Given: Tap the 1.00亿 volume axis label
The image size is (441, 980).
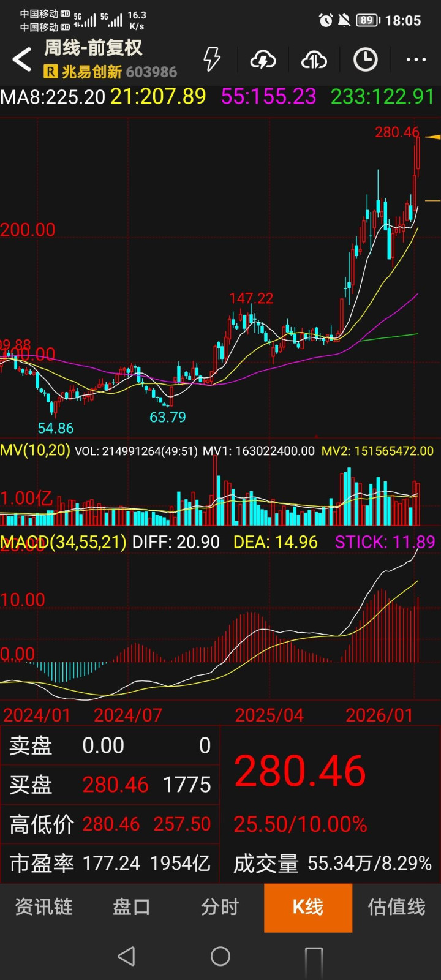Looking at the screenshot, I should pyautogui.click(x=26, y=498).
